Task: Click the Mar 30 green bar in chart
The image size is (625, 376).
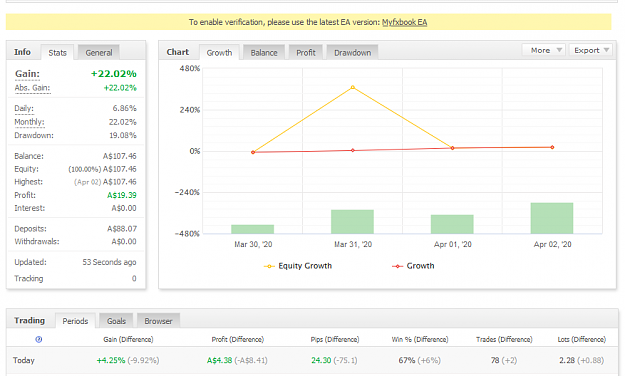Action: pyautogui.click(x=253, y=229)
